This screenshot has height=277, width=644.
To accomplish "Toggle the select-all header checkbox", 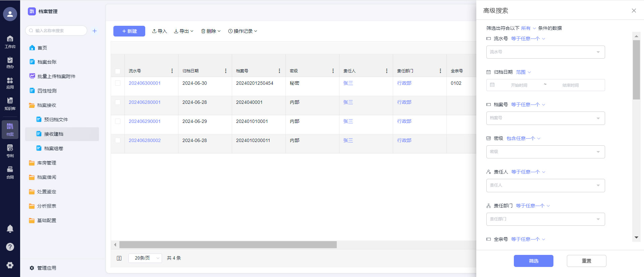I will 118,71.
